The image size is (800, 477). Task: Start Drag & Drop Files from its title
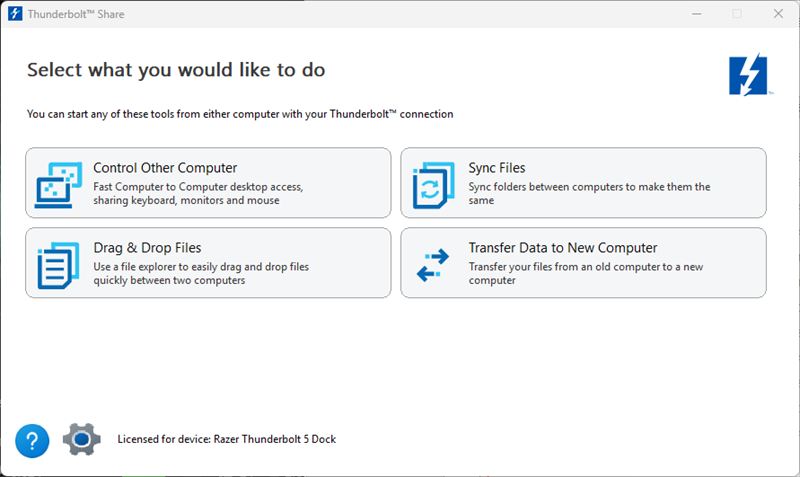(x=147, y=247)
